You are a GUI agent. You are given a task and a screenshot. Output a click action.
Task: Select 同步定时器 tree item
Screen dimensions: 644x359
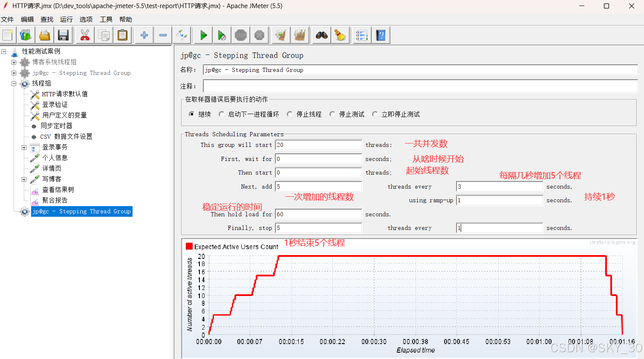pyautogui.click(x=57, y=126)
